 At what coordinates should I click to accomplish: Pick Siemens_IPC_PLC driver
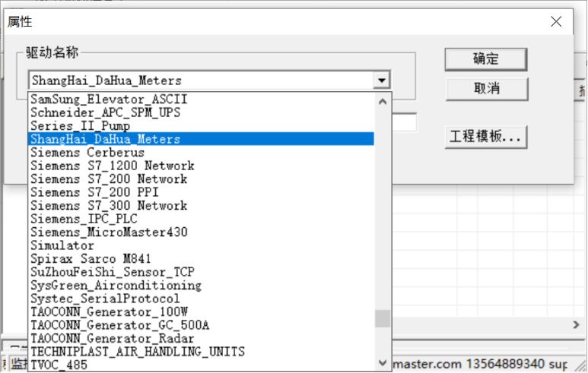coord(202,219)
